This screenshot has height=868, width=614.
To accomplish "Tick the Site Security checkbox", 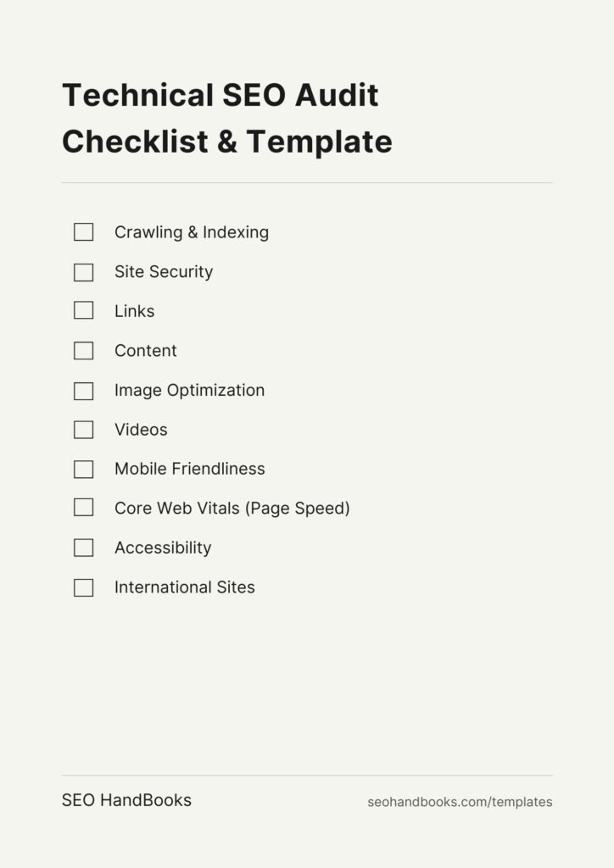I will point(84,272).
